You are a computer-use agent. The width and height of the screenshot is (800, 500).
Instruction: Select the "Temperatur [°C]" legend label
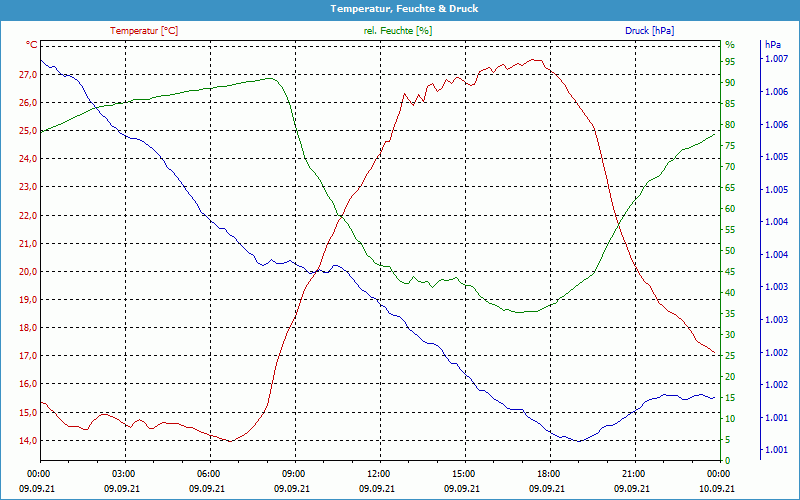(144, 31)
